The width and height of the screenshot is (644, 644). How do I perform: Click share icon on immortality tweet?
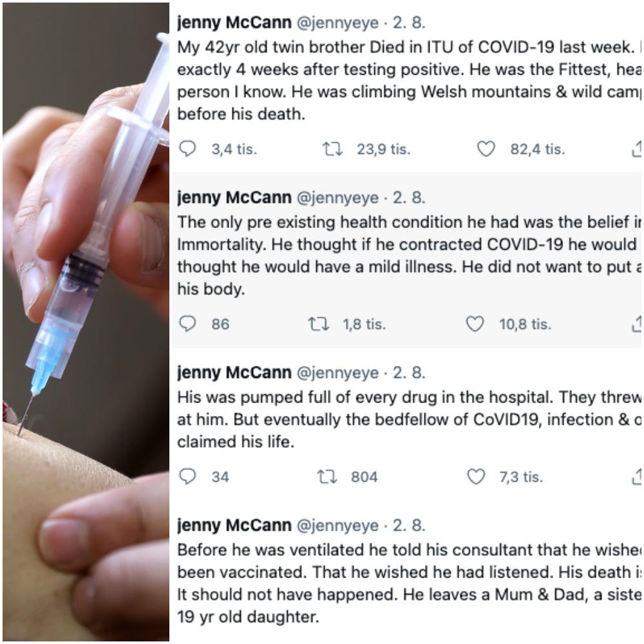[x=636, y=324]
